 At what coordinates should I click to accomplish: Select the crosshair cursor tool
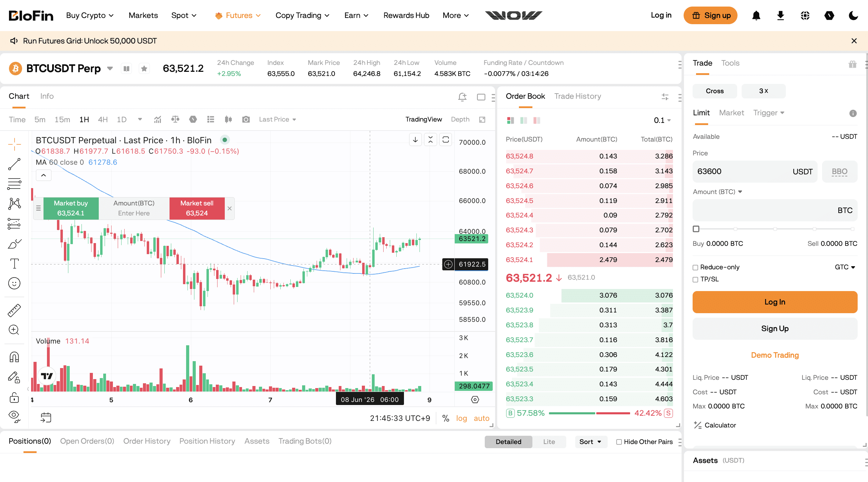point(15,144)
